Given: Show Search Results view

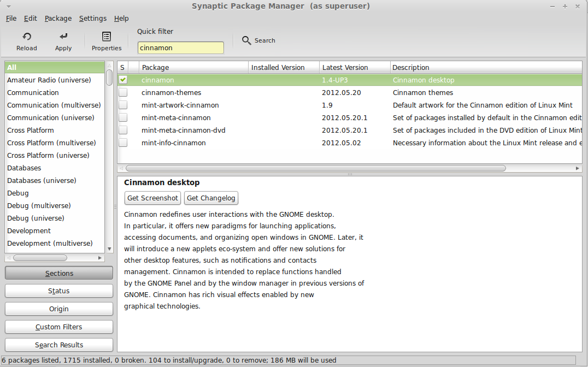Looking at the screenshot, I should pos(59,345).
